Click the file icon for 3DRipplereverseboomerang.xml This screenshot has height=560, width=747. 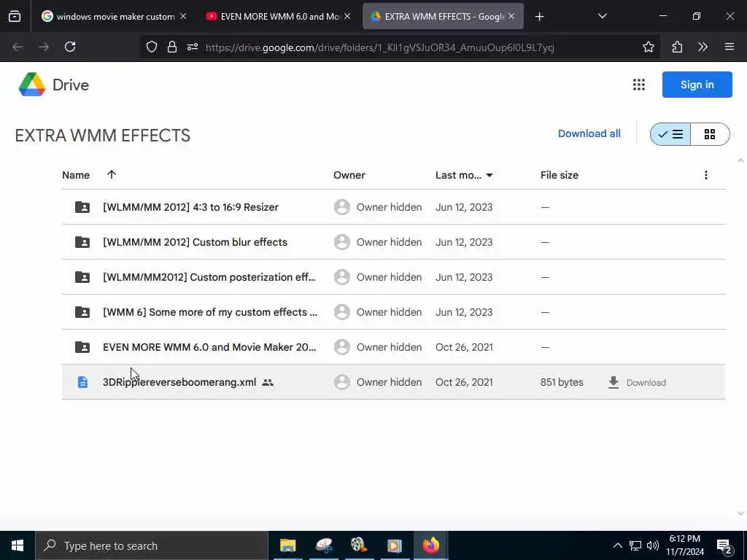[x=82, y=382]
